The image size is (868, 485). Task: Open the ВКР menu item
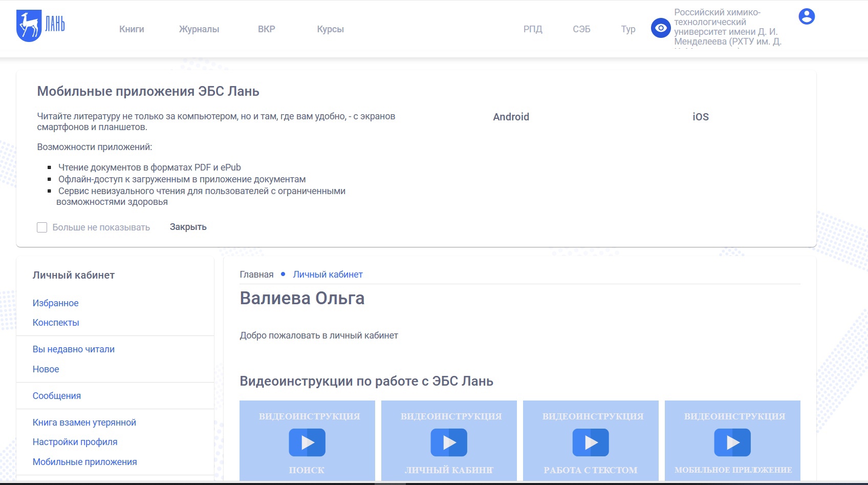[x=267, y=29]
